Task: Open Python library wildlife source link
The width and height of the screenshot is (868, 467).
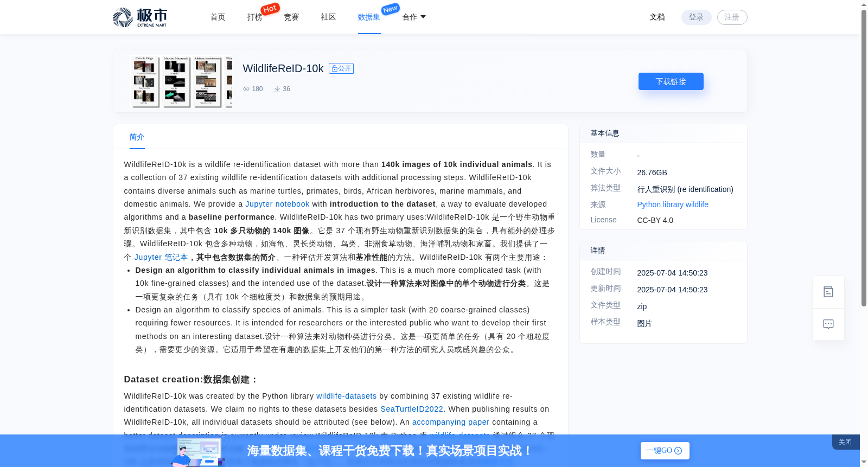Action: pos(673,204)
